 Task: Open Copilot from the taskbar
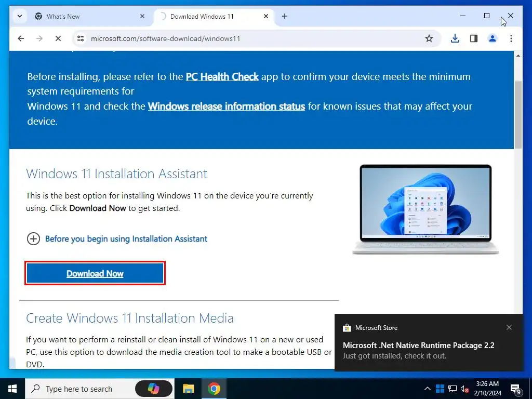[154, 389]
